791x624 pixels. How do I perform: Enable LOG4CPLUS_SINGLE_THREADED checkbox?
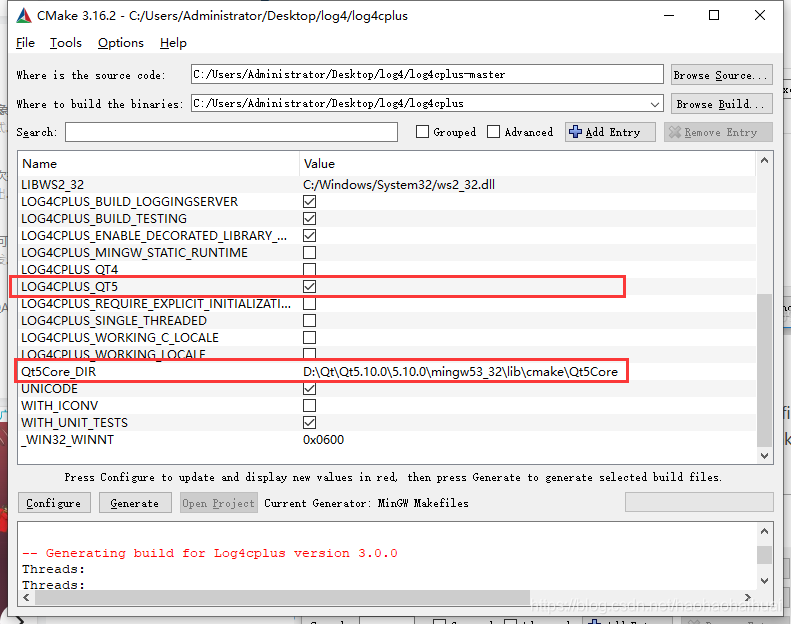309,320
